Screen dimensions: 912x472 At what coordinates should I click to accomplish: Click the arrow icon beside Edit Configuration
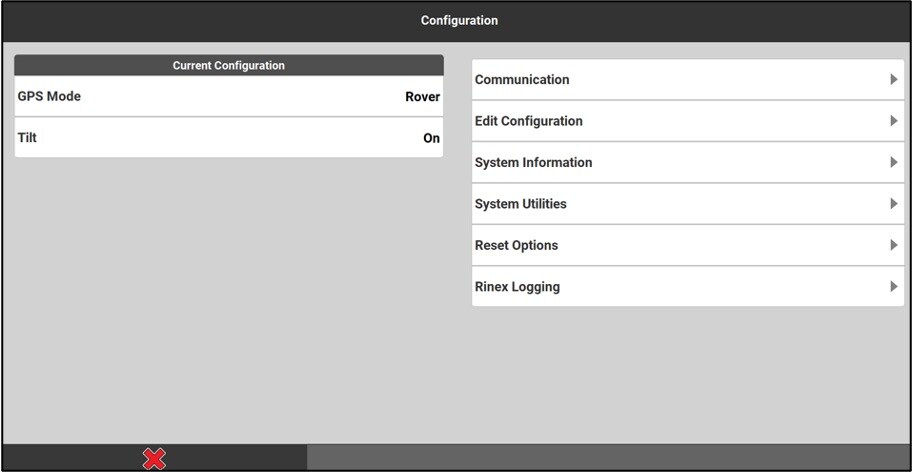point(893,121)
